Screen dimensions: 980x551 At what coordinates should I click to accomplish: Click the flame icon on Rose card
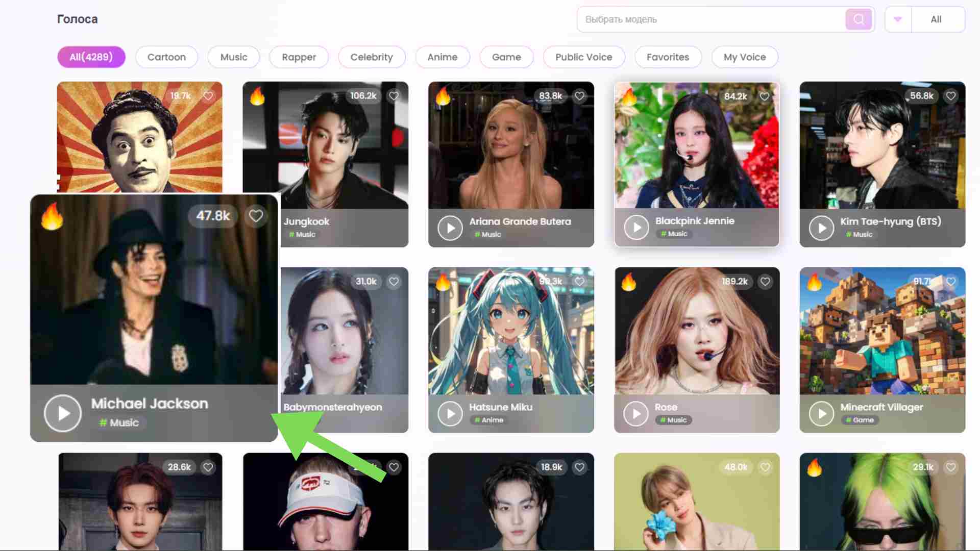(629, 282)
